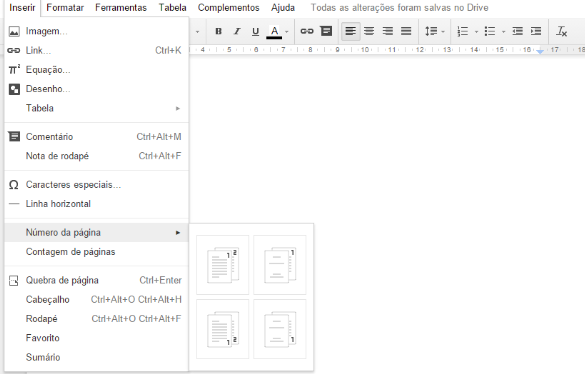
Task: Expand bulleted list options arrow
Action: (503, 32)
